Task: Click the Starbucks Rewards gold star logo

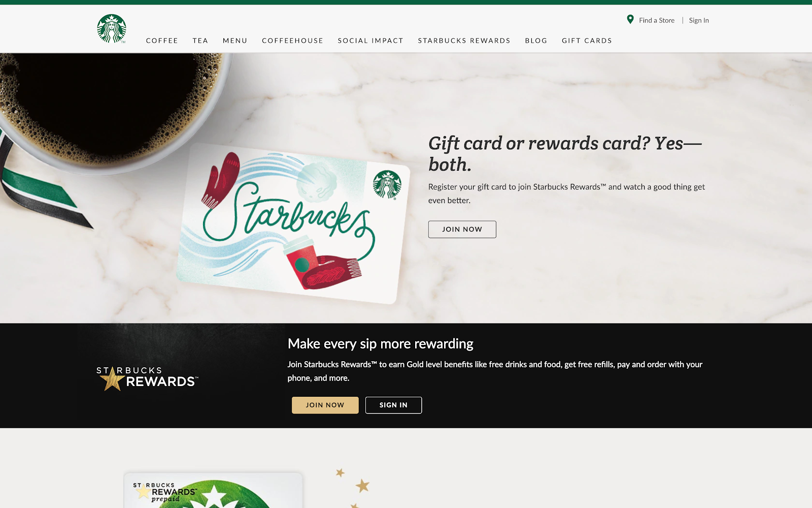Action: [x=147, y=378]
